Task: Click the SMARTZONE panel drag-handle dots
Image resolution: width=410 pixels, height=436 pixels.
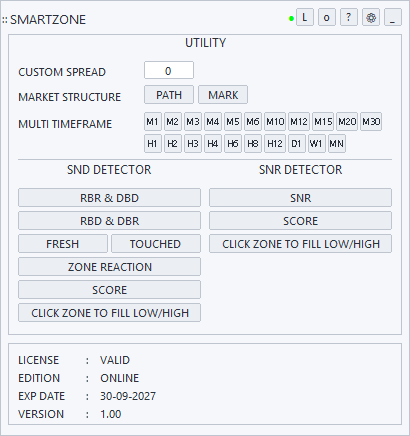Action: point(4,20)
